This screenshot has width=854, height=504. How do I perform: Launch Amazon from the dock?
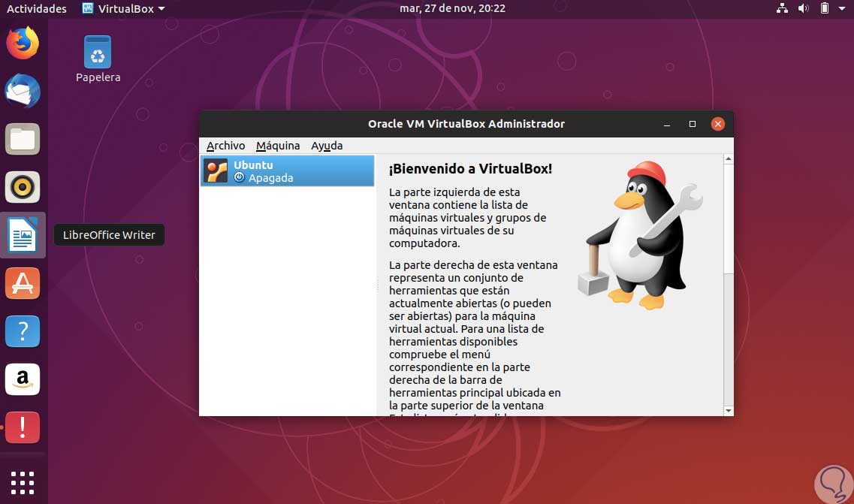click(x=23, y=379)
